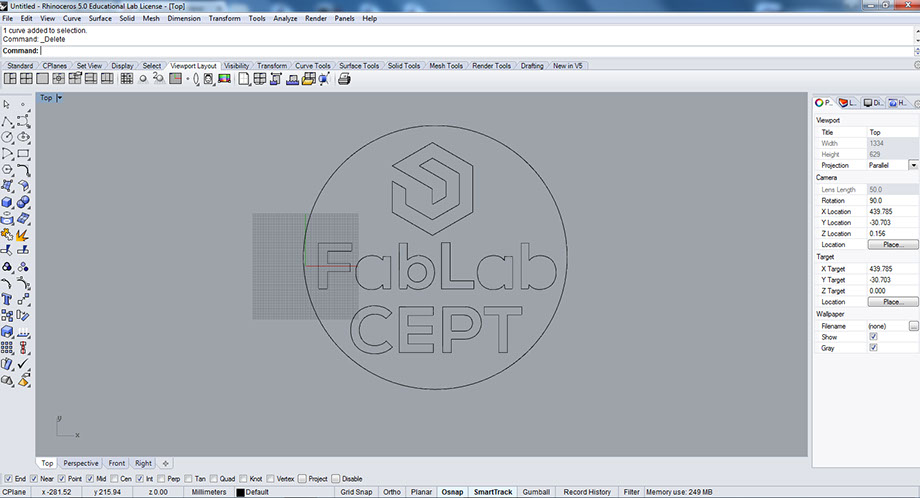920x498 pixels.
Task: Toggle the End osnap checkbox
Action: 8,479
